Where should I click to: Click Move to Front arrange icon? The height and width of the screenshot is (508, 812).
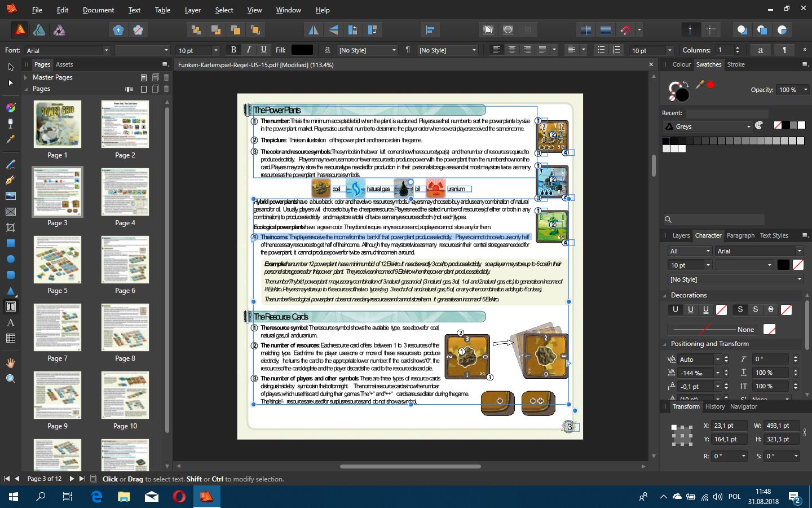tap(255, 30)
